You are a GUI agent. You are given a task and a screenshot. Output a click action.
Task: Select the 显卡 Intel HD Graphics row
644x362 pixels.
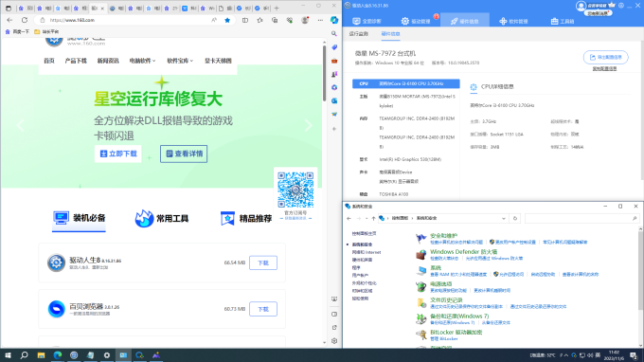pos(405,159)
